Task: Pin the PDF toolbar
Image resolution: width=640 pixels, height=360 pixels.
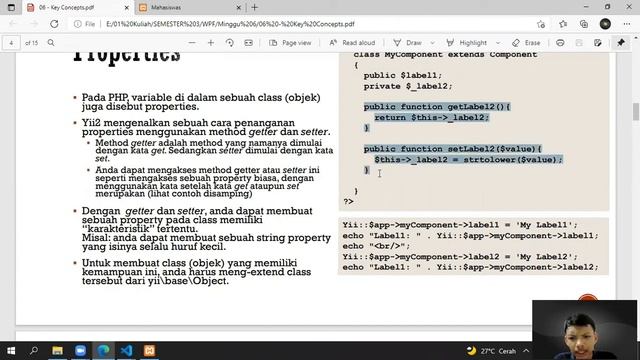Action: coord(621,42)
